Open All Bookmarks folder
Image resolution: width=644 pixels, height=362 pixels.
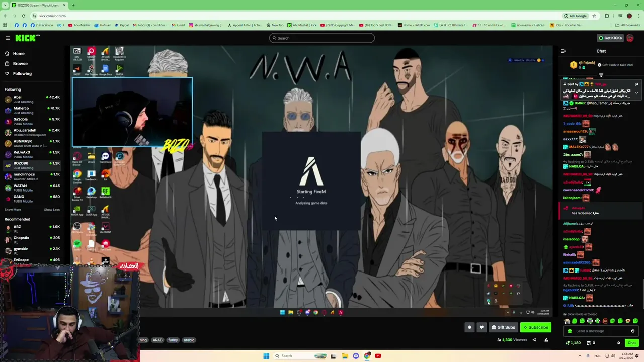[x=628, y=25]
